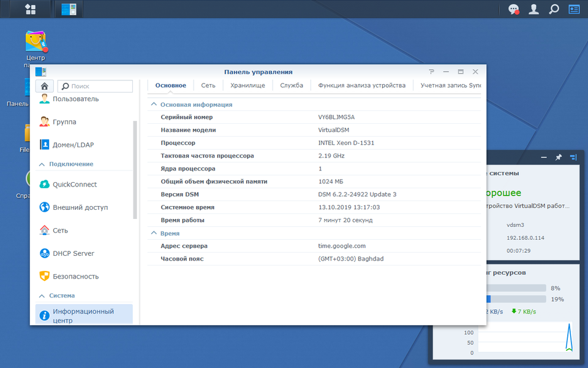This screenshot has width=588, height=368.
Task: Click time.google.com server address
Action: pos(342,246)
